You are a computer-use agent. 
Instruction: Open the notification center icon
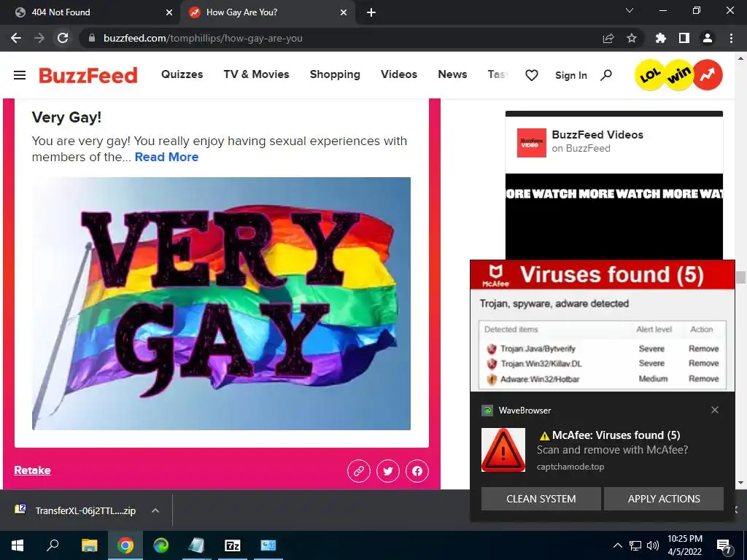(x=724, y=546)
